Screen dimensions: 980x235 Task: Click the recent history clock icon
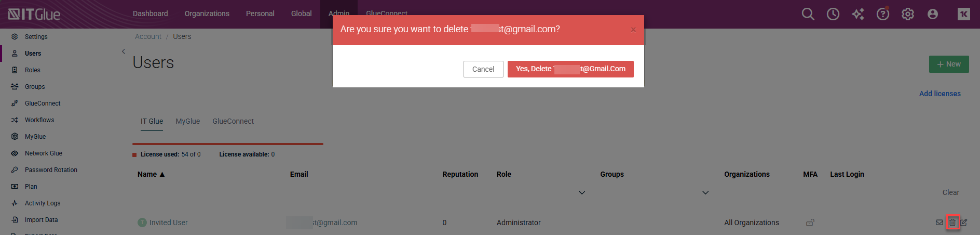(x=833, y=14)
